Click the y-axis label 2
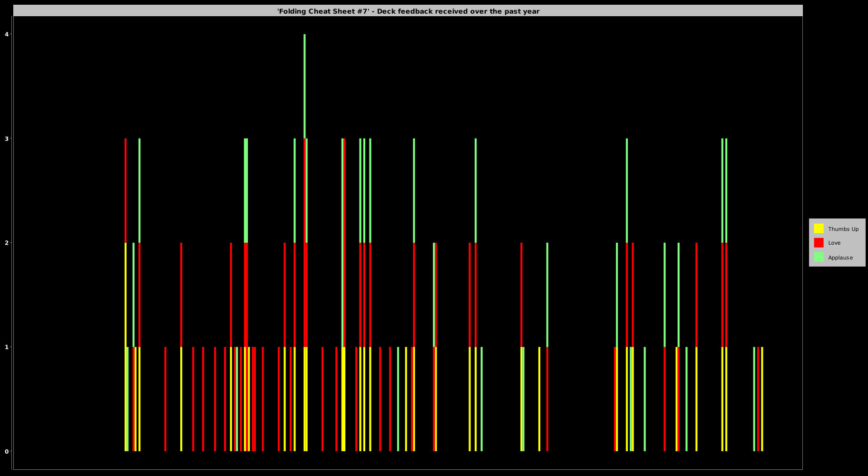This screenshot has height=476, width=868. (7, 243)
